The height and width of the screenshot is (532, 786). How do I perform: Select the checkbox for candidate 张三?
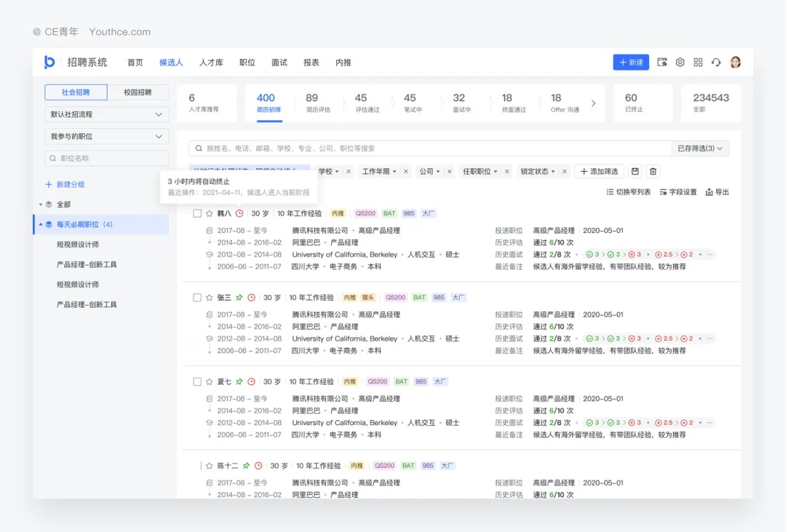click(x=197, y=298)
